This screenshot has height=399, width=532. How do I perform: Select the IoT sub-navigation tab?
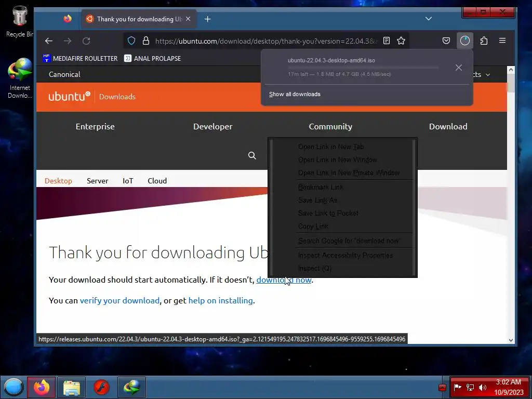click(128, 181)
